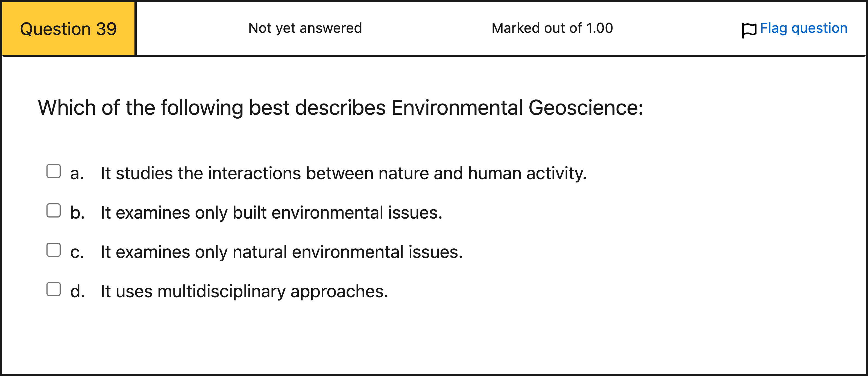Click the words 'Environmental Geoscience' in the prompt
This screenshot has width=868, height=376.
517,108
